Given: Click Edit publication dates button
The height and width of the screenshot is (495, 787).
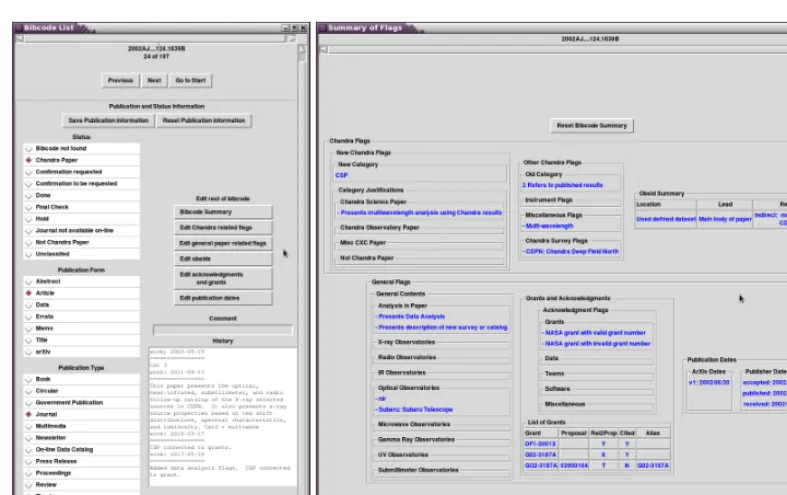Looking at the screenshot, I should (223, 298).
